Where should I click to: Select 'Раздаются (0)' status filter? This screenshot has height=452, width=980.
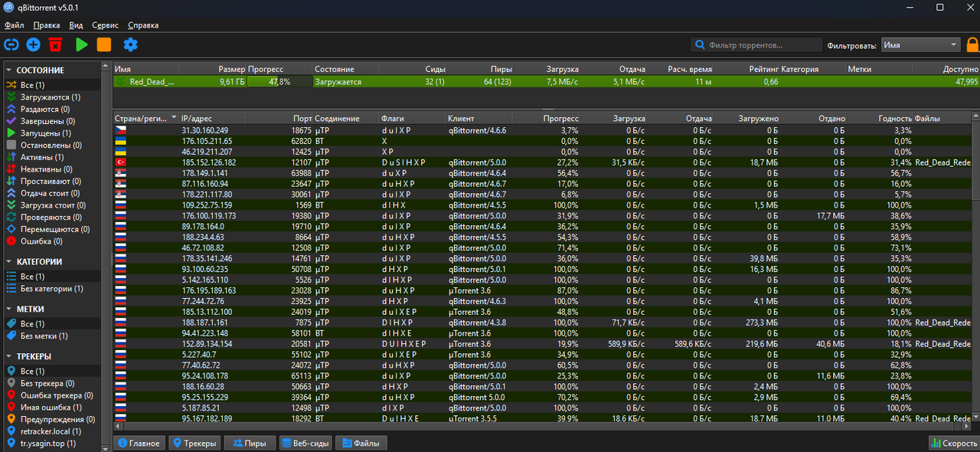(52, 110)
